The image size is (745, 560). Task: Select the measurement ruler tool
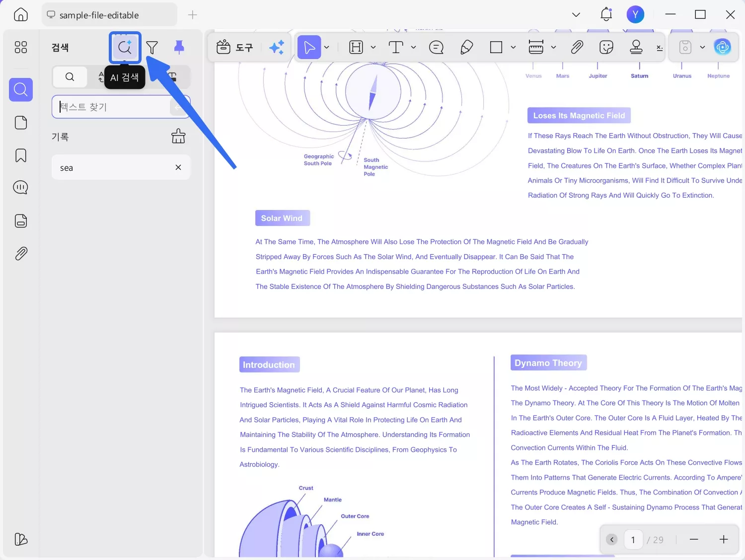point(536,48)
